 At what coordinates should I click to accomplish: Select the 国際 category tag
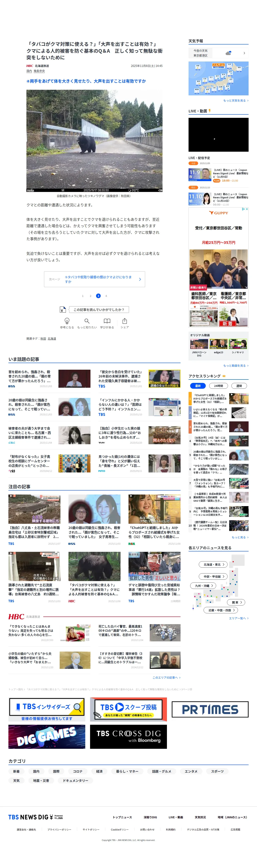coord(56,771)
